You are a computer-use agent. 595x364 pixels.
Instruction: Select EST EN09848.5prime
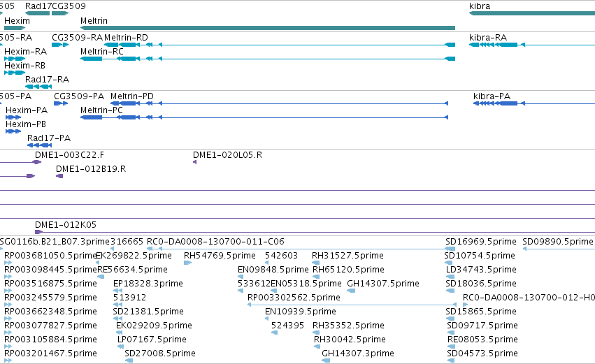273,270
